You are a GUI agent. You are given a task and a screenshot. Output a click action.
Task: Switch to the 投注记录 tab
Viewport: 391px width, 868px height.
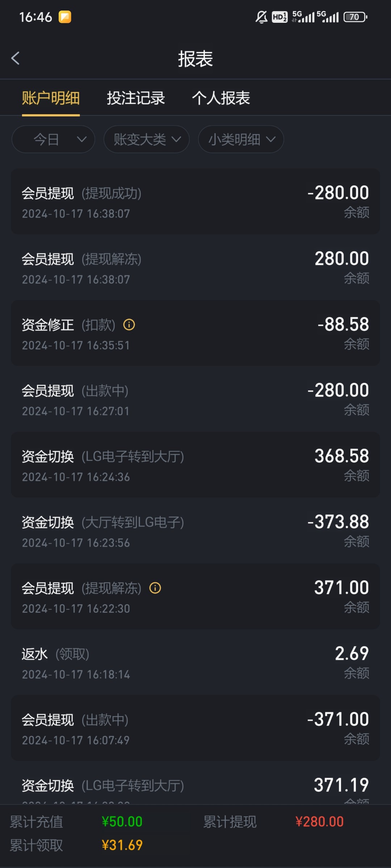[x=136, y=98]
